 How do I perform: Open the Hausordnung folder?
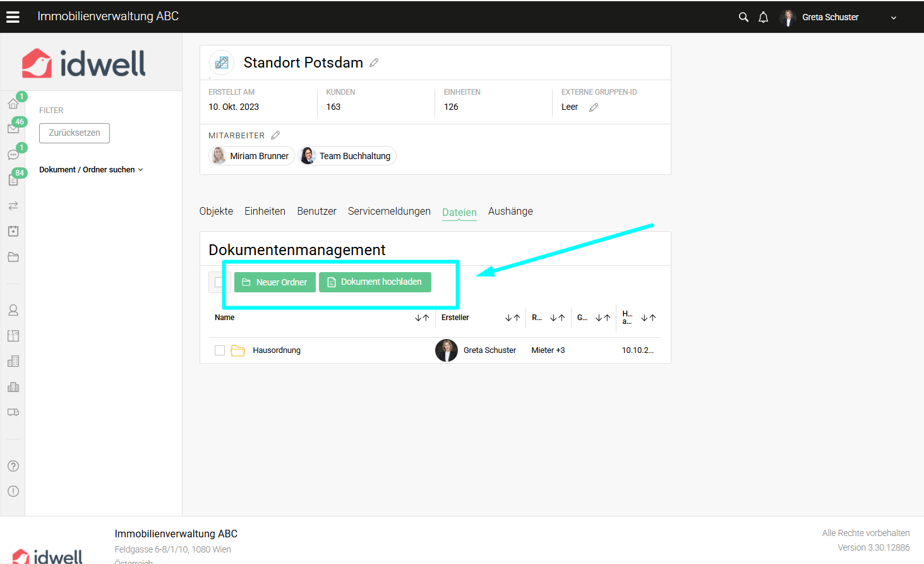click(277, 350)
